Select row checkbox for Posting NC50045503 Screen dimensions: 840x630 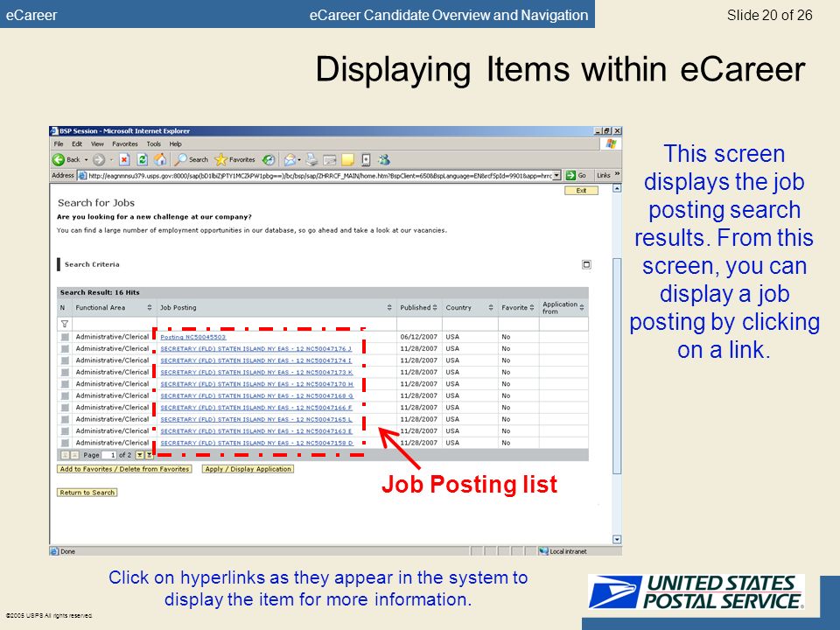[x=65, y=337]
